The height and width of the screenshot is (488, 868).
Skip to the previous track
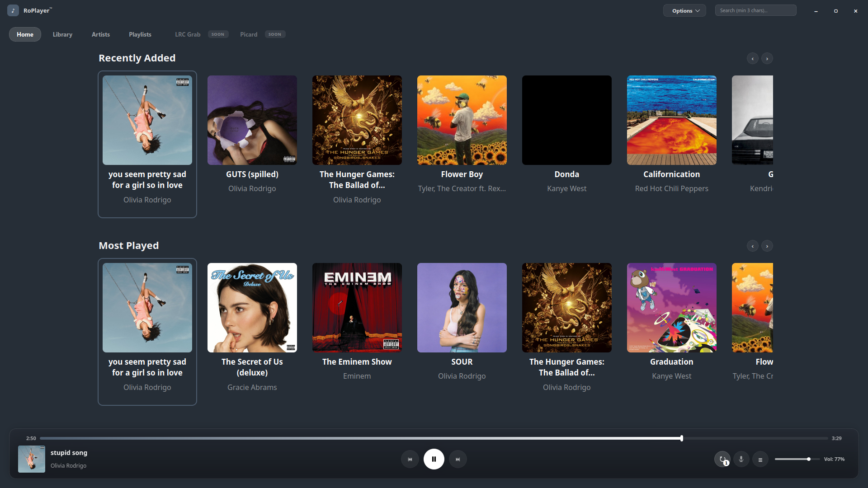(x=410, y=459)
